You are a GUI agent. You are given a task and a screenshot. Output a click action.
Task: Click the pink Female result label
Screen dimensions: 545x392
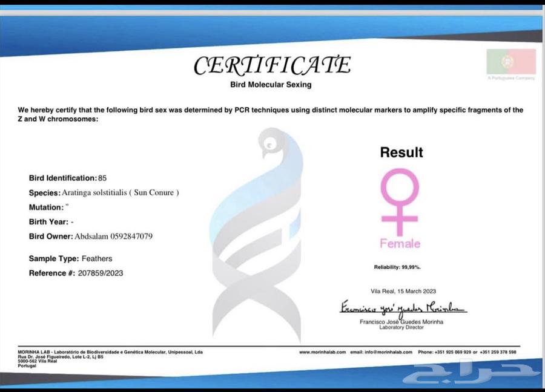[x=400, y=244]
